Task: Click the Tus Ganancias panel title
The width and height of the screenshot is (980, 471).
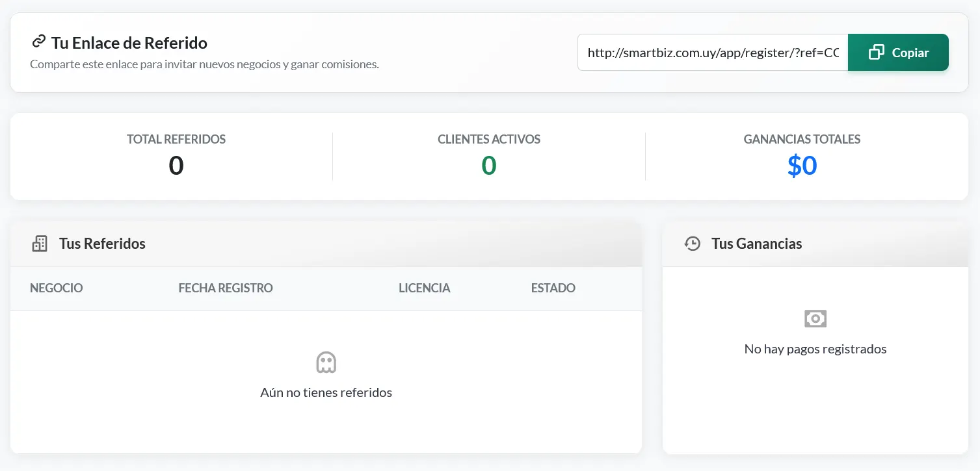Action: point(757,244)
